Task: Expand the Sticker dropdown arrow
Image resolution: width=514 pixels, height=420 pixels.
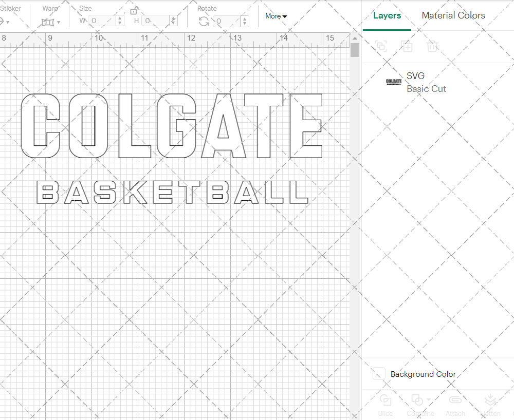Action: [x=8, y=22]
